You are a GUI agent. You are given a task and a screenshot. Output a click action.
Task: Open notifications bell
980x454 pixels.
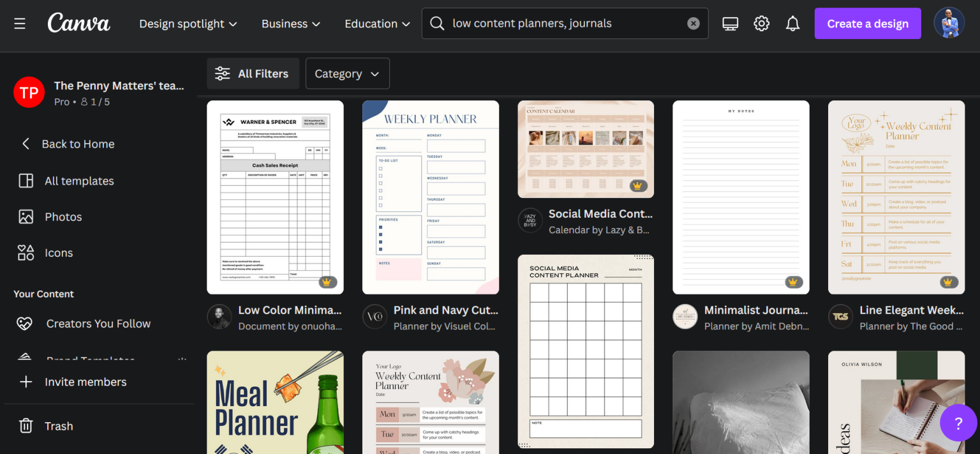pyautogui.click(x=792, y=23)
